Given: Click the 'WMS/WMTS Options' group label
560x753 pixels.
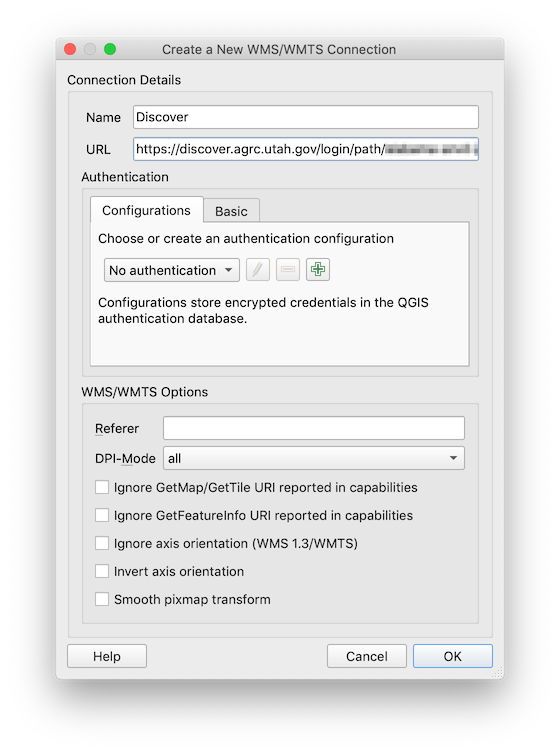Looking at the screenshot, I should click(x=145, y=392).
